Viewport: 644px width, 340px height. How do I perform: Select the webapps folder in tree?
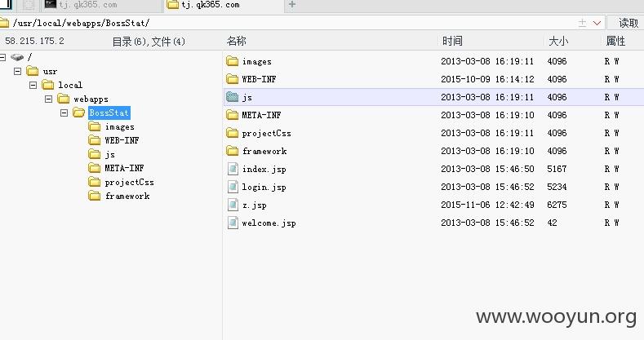[x=91, y=99]
